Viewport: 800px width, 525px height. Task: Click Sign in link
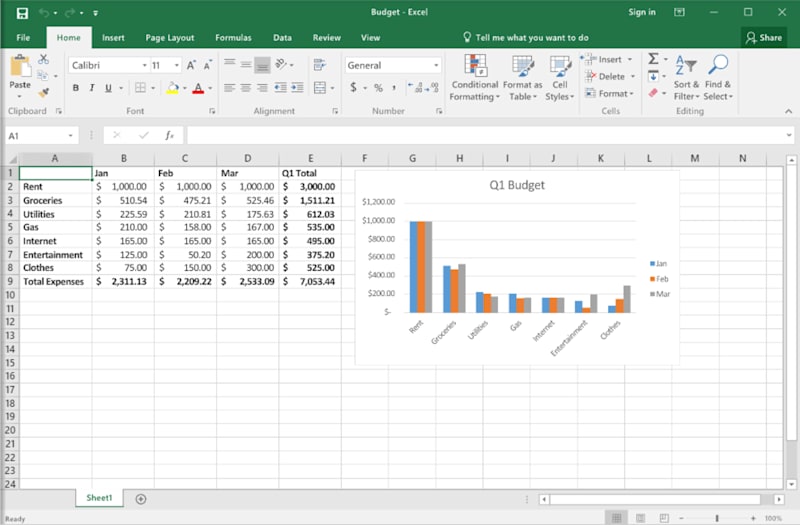pyautogui.click(x=642, y=12)
